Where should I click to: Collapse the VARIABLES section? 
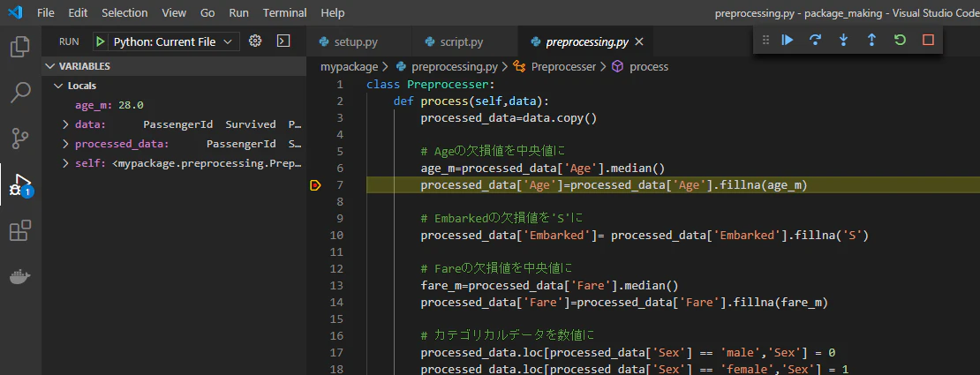[175, 66]
